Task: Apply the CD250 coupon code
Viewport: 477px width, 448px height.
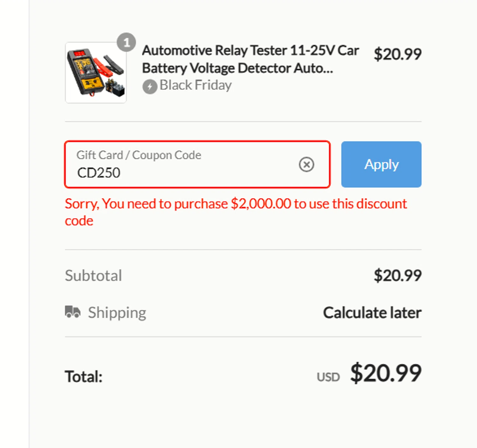Action: tap(381, 164)
